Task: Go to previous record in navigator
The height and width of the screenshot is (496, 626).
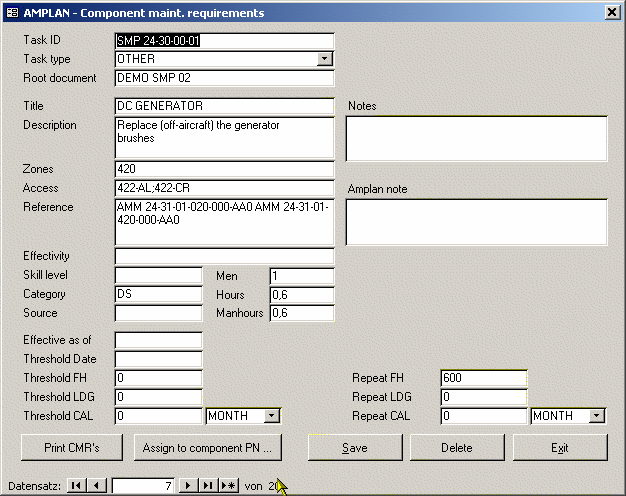Action: pos(96,486)
